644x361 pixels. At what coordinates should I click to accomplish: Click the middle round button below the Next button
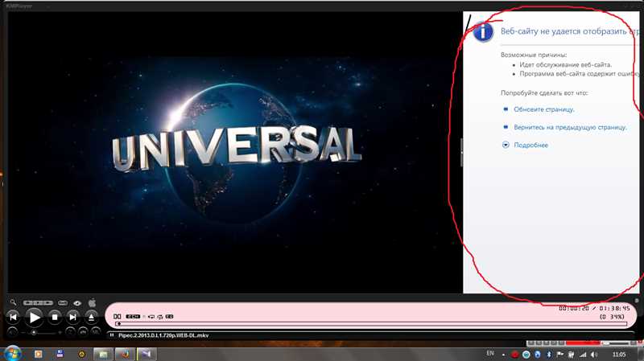tap(84, 332)
